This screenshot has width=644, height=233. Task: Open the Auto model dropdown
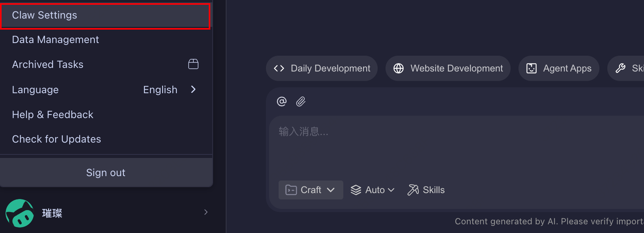coord(373,190)
